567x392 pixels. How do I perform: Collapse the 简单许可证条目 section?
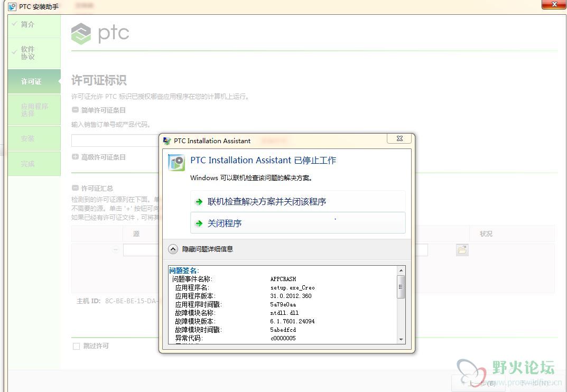tap(75, 110)
